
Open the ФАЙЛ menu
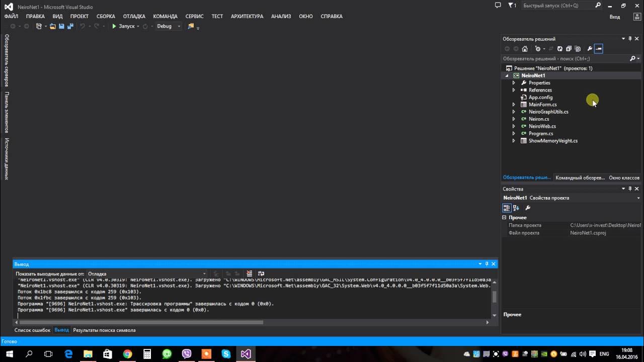click(x=11, y=17)
